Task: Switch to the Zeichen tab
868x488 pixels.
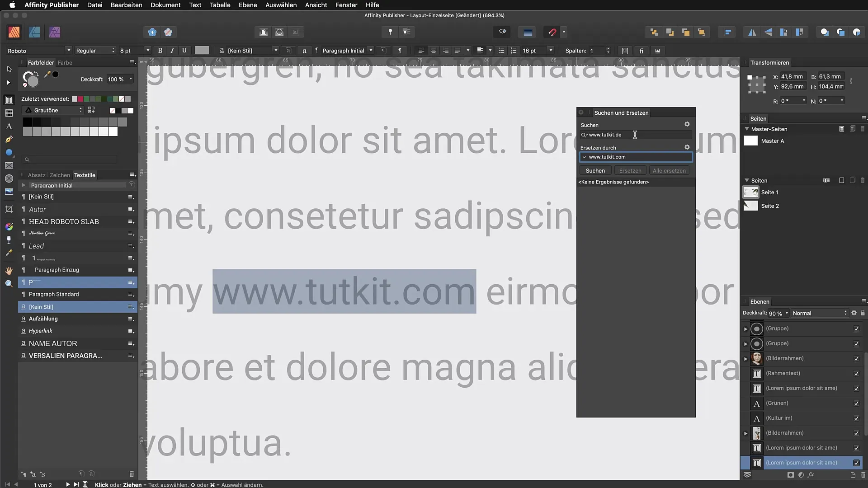Action: (60, 175)
